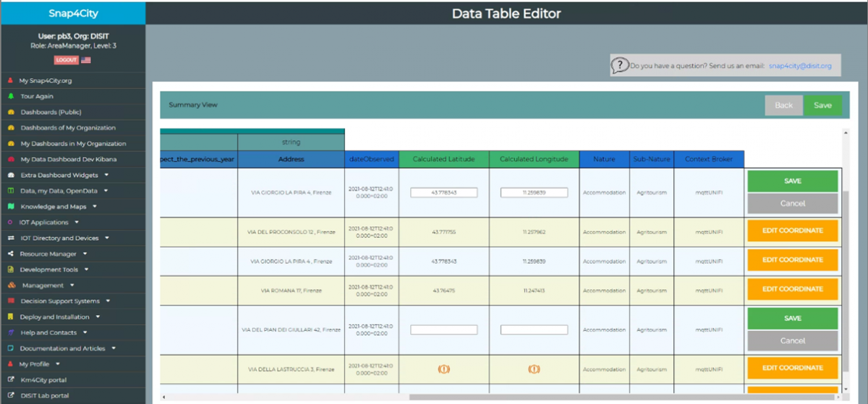Expand the Extra Dashboard Widgets menu arrow
The height and width of the screenshot is (404, 868).
pyautogui.click(x=107, y=175)
